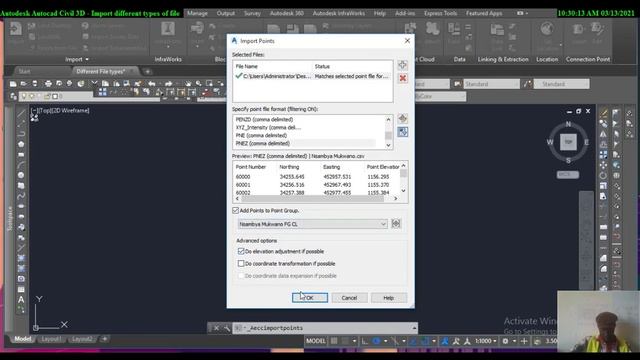Open the Autodesk 360 ribbon tab
The image size is (640, 360).
287,13
